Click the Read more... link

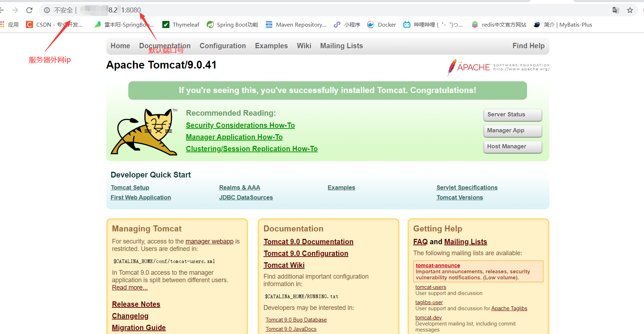coord(130,288)
